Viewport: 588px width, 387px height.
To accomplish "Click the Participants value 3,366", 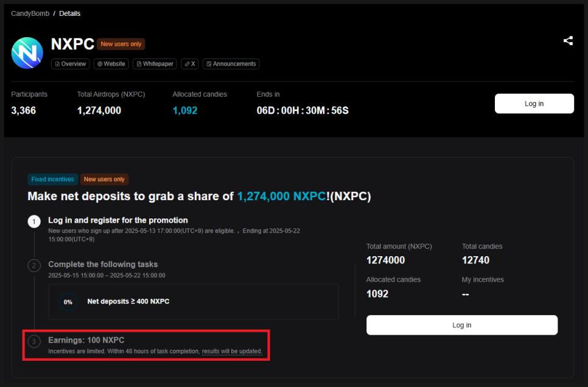I will click(23, 110).
